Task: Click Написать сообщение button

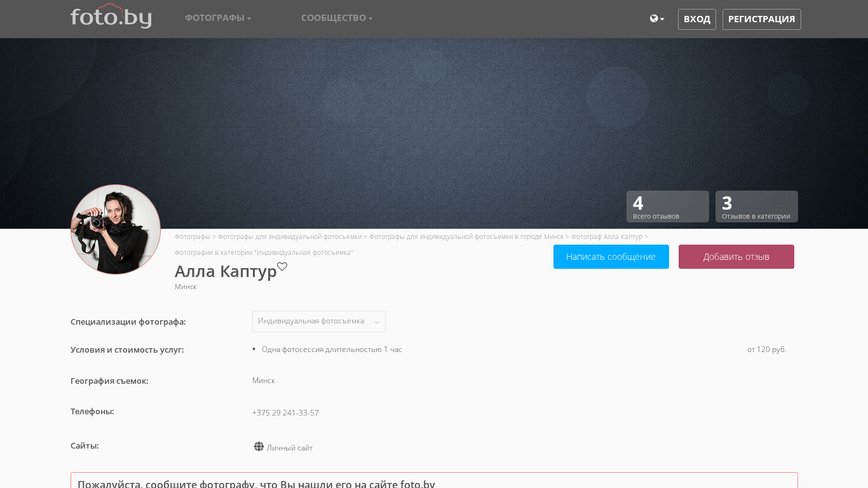Action: click(x=611, y=257)
